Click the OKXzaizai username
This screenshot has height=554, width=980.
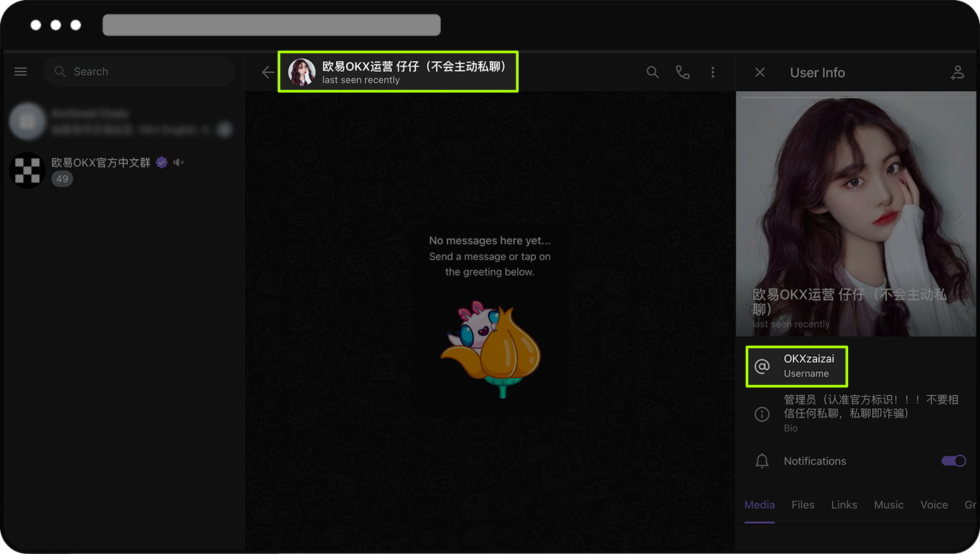coord(808,359)
